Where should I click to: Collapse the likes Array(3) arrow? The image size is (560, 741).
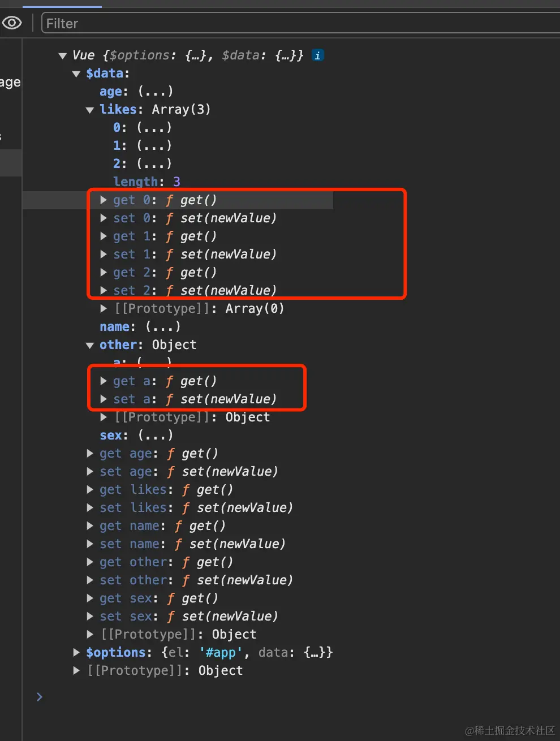(90, 110)
